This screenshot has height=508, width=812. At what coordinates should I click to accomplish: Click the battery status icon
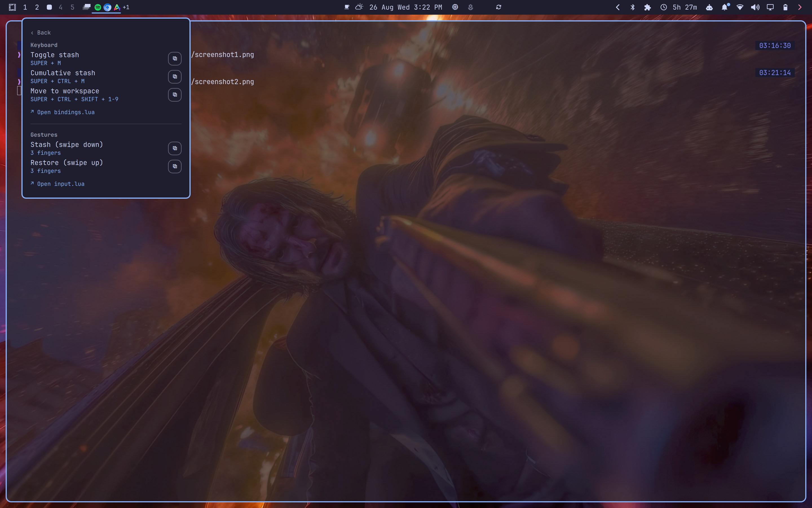[x=785, y=7]
